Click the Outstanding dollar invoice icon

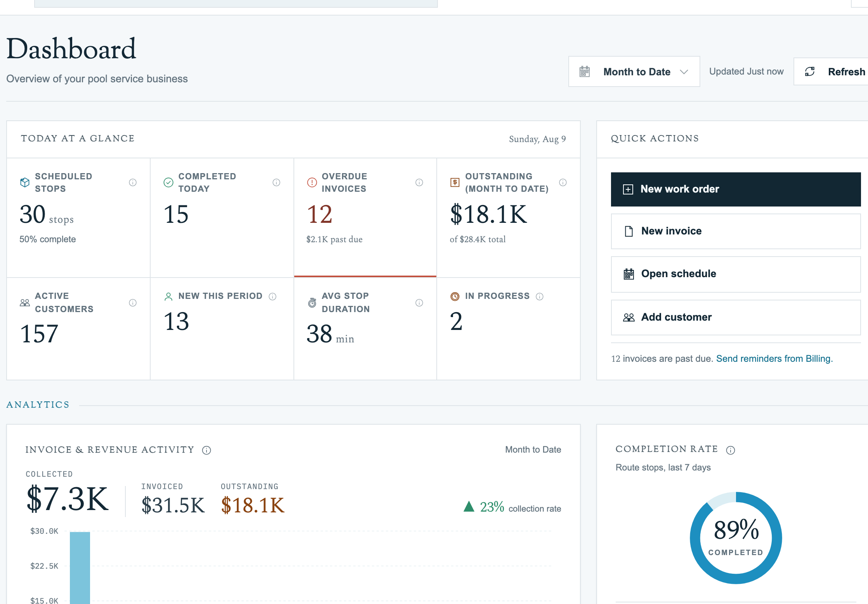(x=455, y=182)
